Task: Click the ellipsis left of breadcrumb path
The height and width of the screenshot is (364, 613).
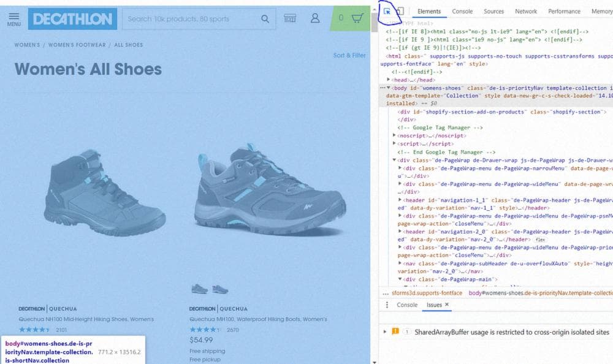Action: point(386,293)
